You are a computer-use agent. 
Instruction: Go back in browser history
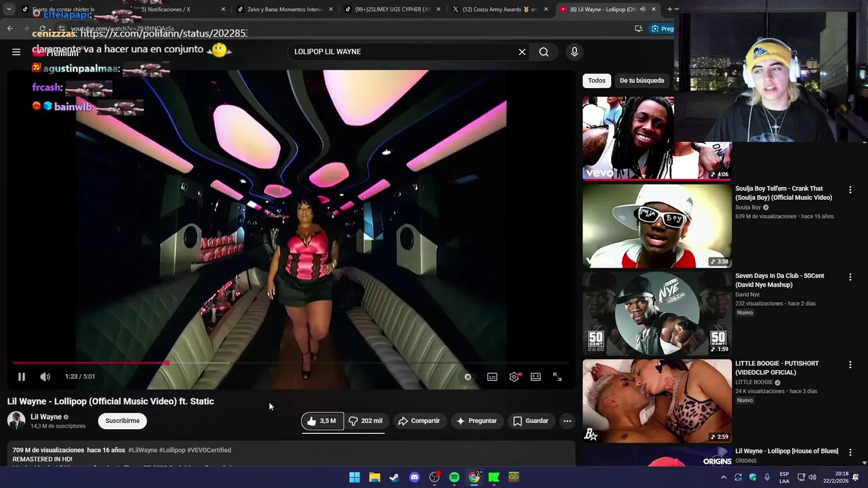pos(9,28)
